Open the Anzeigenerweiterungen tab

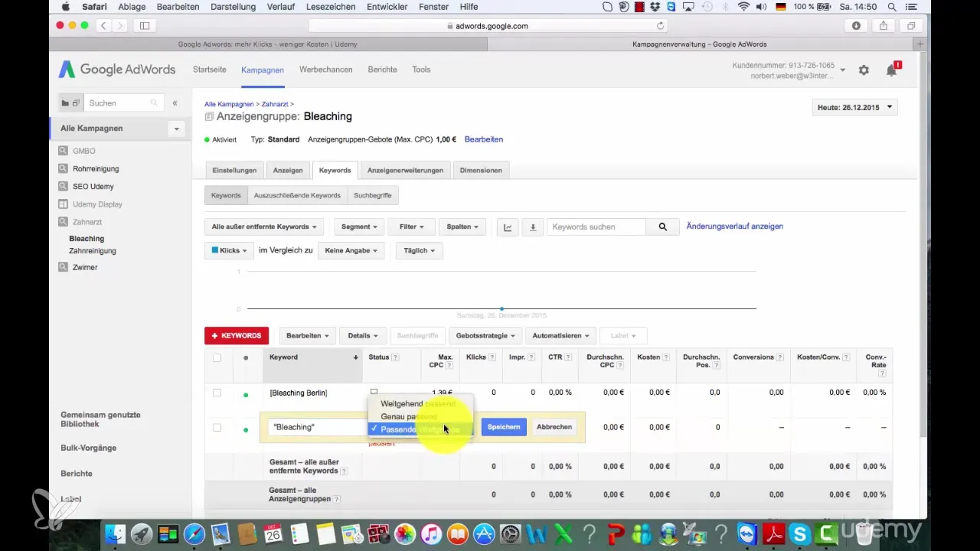click(405, 170)
